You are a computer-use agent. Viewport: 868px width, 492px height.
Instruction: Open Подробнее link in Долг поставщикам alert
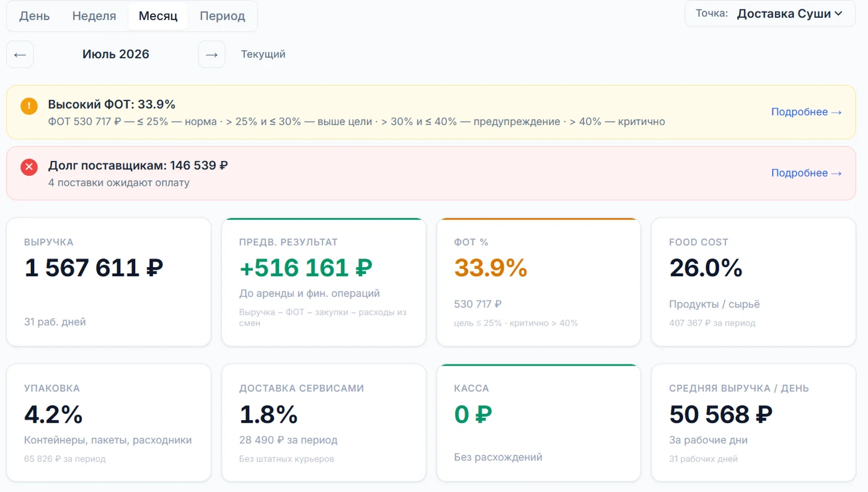click(807, 174)
